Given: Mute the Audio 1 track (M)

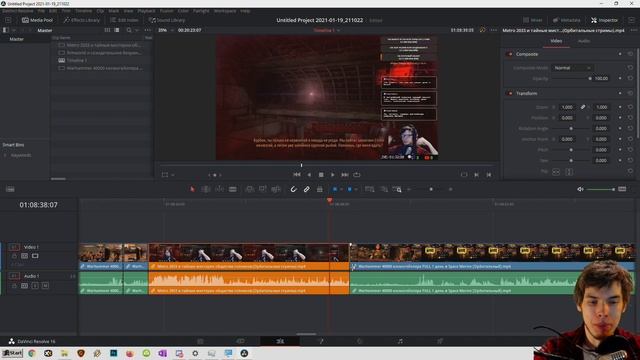Looking at the screenshot, I should coord(45,286).
